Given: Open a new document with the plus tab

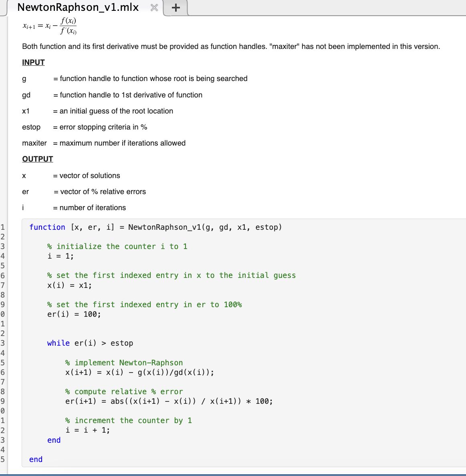Looking at the screenshot, I should pos(176,7).
